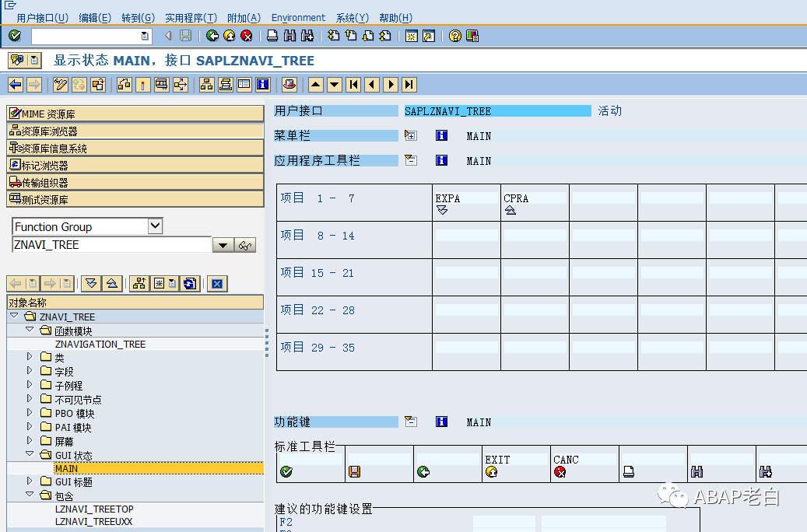The image size is (807, 532).
Task: Click the MIME 资源库 button
Action: coord(135,114)
